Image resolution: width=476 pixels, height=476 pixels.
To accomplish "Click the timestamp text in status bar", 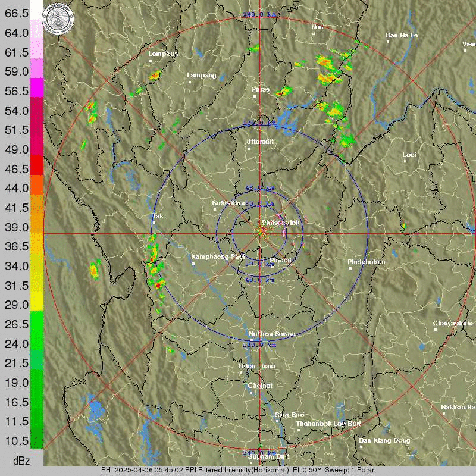I will click(149, 470).
